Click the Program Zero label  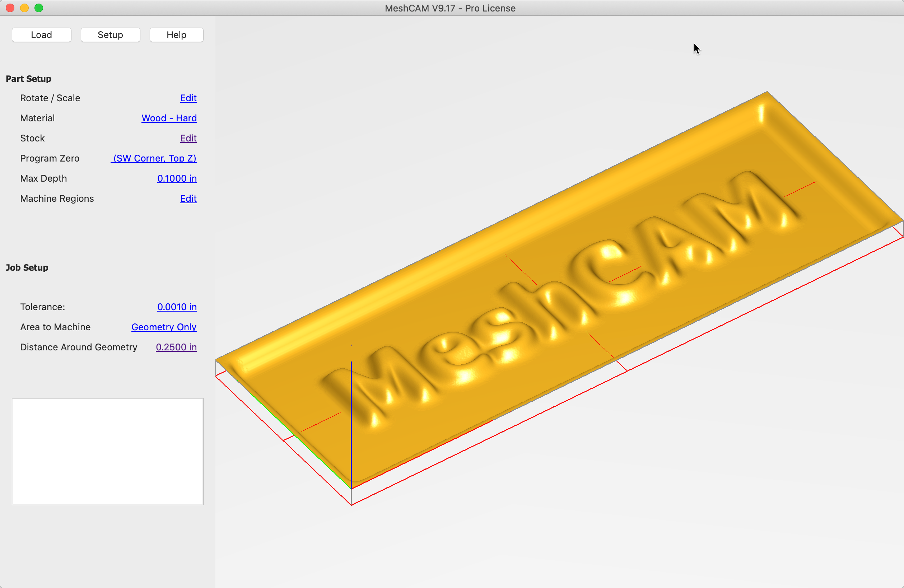click(x=50, y=158)
